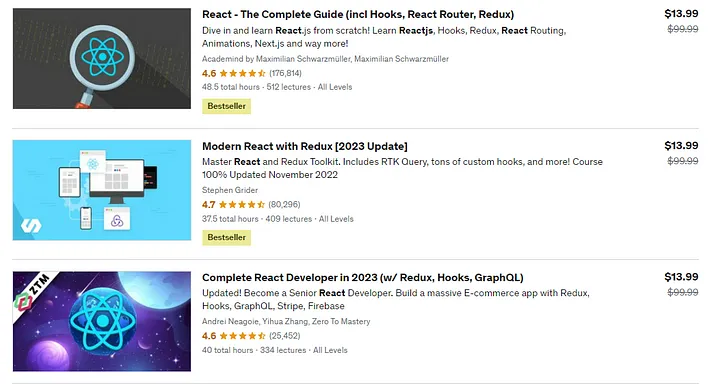The image size is (720, 390).
Task: Open the Complete React Developer 2023 thumbnail
Action: pyautogui.click(x=101, y=321)
